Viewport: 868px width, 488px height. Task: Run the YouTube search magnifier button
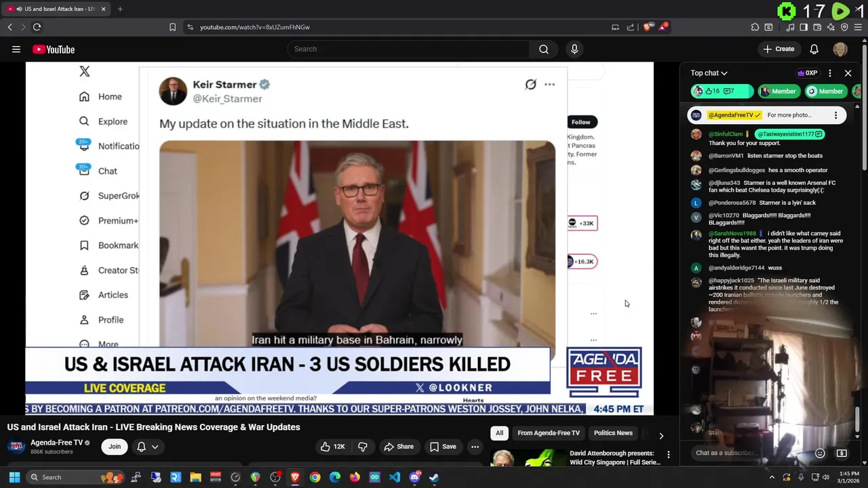544,49
